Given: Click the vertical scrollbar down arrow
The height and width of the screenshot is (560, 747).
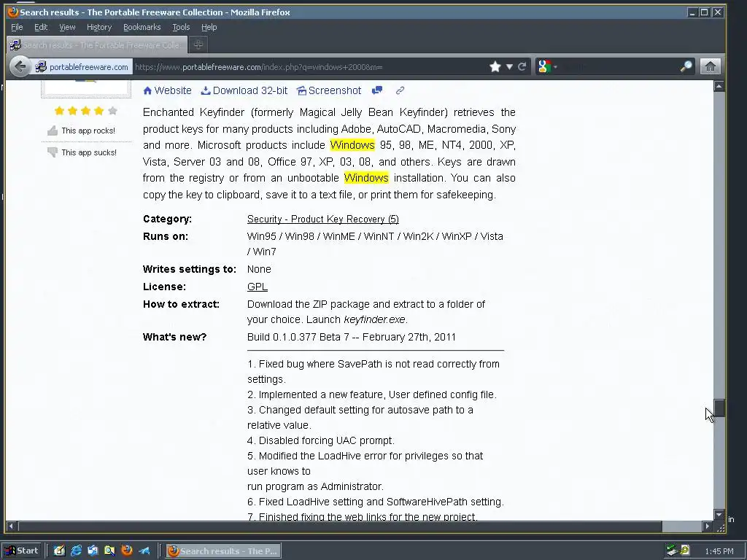Looking at the screenshot, I should pos(719,515).
